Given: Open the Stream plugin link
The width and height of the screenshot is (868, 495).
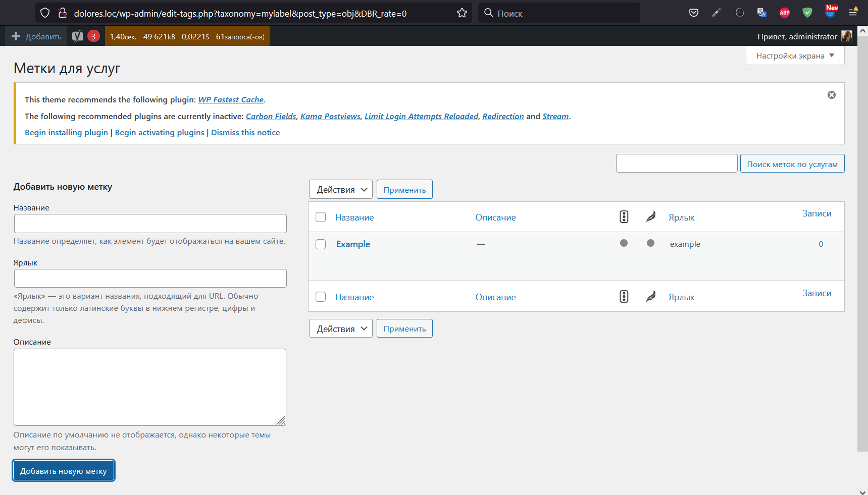Looking at the screenshot, I should [555, 116].
